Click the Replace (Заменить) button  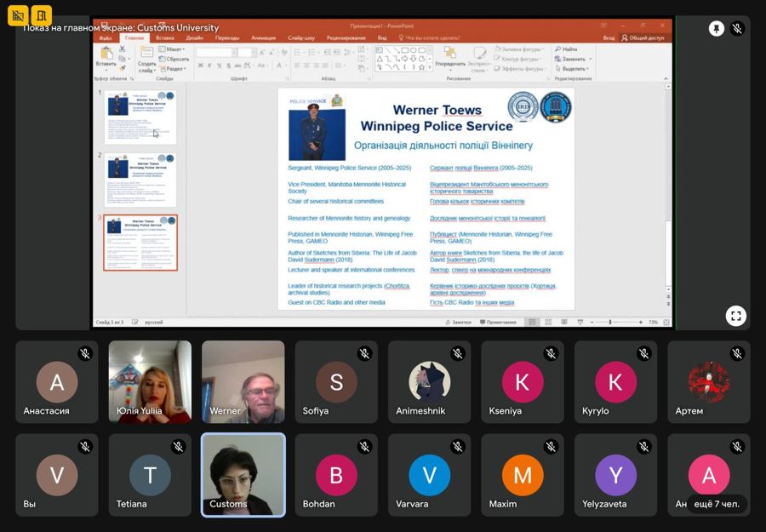click(574, 59)
